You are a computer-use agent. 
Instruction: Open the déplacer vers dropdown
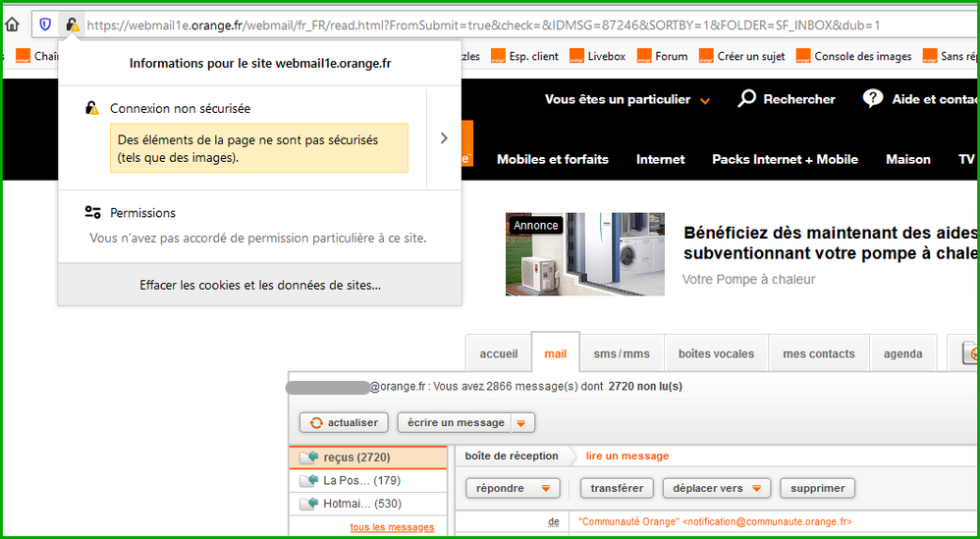pos(717,488)
